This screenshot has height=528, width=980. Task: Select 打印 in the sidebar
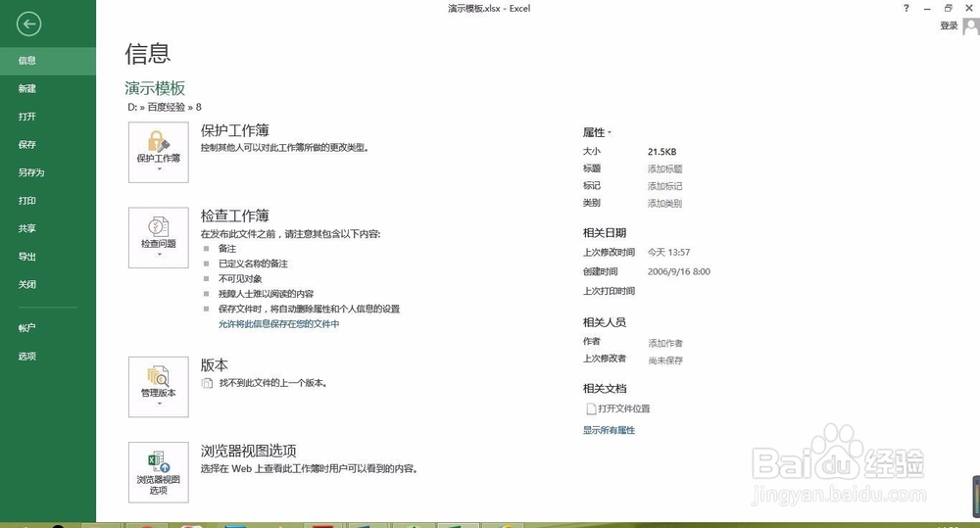tap(48, 201)
